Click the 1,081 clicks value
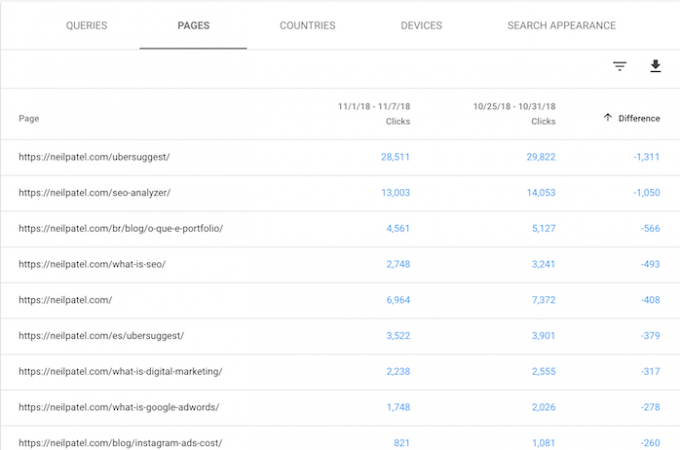This screenshot has width=680, height=450. 543,443
